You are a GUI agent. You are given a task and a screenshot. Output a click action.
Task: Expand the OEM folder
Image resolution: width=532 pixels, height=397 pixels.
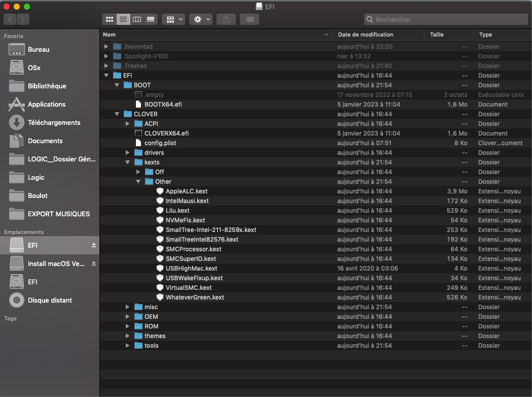[x=128, y=316]
